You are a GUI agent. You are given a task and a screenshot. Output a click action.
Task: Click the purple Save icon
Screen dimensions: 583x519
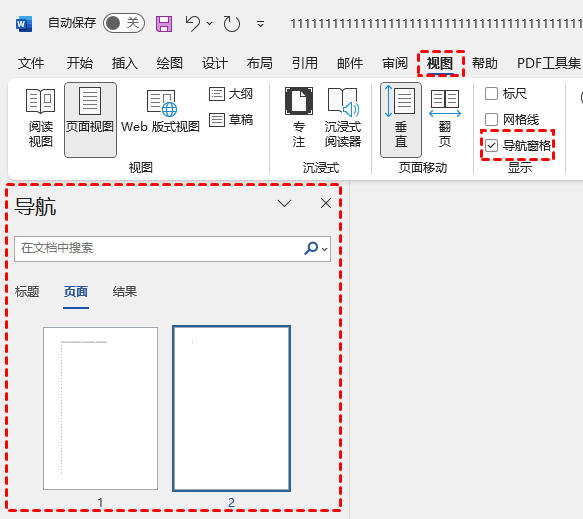tap(164, 24)
